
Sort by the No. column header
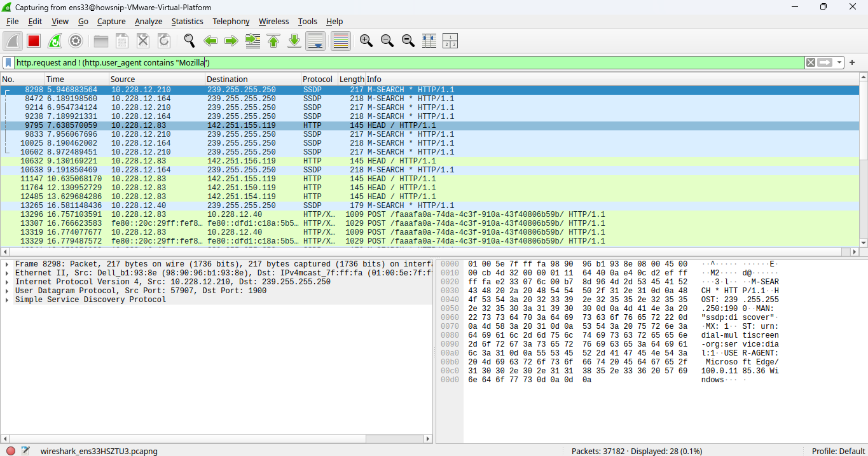pos(22,79)
